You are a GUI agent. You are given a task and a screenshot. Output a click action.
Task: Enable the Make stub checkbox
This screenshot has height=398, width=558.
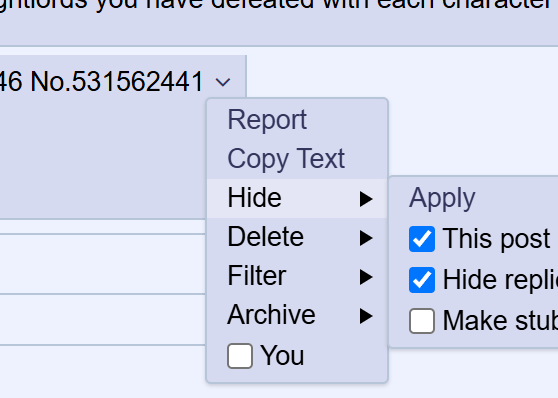[x=422, y=321]
